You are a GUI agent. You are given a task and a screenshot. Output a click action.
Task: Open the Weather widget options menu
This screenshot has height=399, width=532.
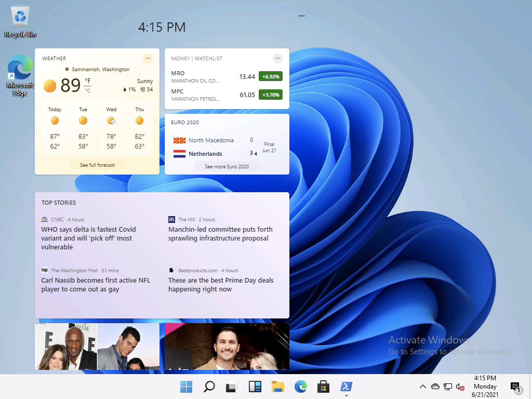tap(148, 58)
